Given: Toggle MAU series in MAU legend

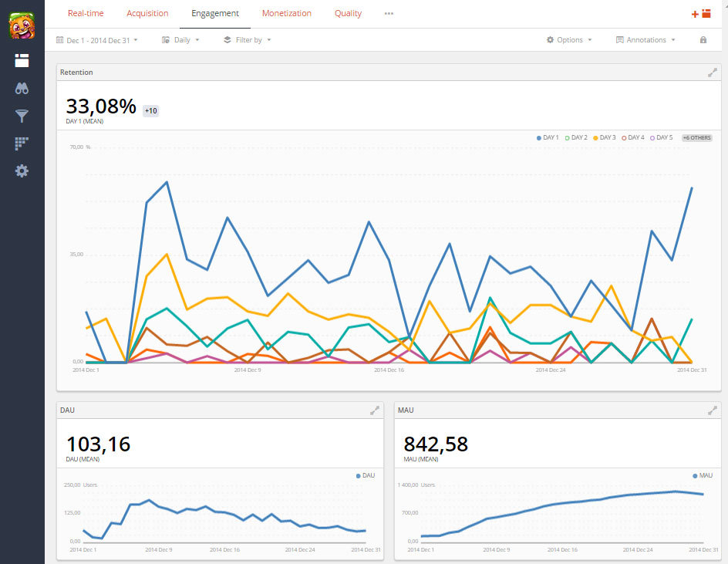Looking at the screenshot, I should pos(703,476).
